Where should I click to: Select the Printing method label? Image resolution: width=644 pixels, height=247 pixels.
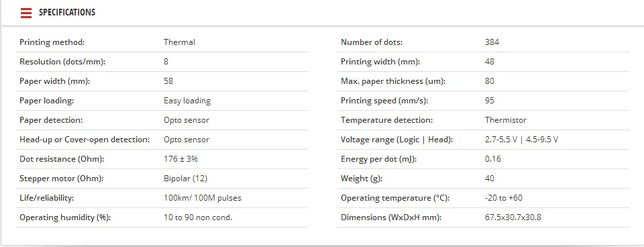pyautogui.click(x=52, y=42)
